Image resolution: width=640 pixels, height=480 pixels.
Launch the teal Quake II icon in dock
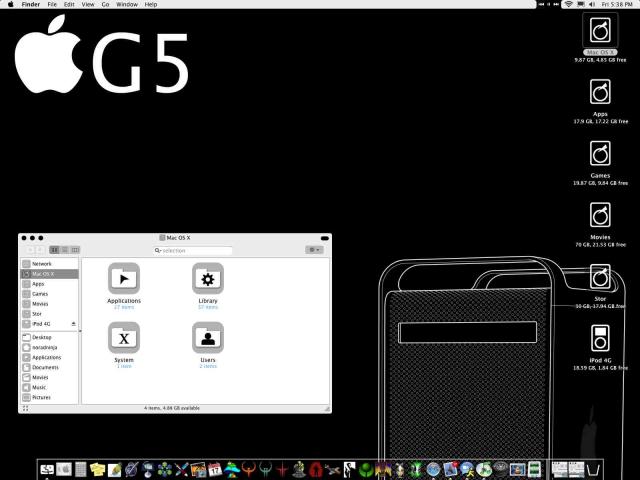[x=266, y=469]
